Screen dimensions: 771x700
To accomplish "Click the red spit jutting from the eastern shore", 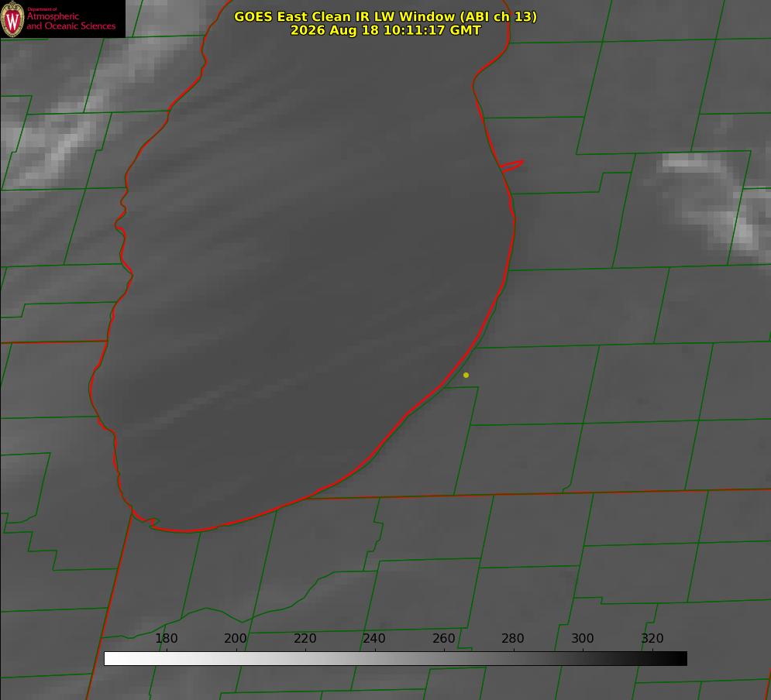I will (x=512, y=166).
